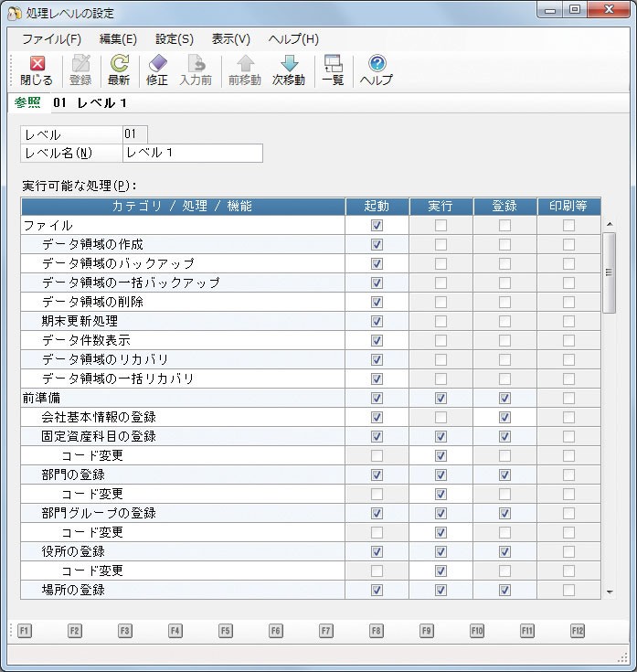Click the ヘルプ question mark icon
The width and height of the screenshot is (637, 672).
(x=376, y=64)
